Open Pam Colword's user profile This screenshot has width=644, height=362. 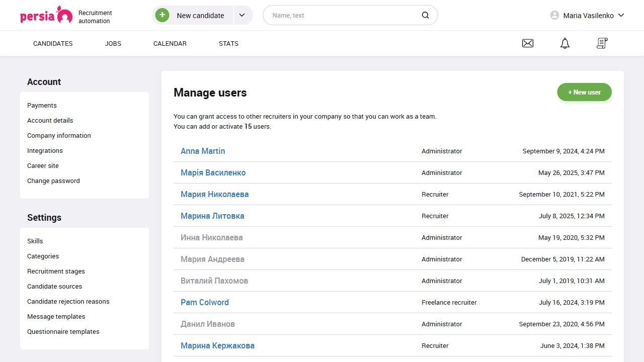pyautogui.click(x=205, y=302)
